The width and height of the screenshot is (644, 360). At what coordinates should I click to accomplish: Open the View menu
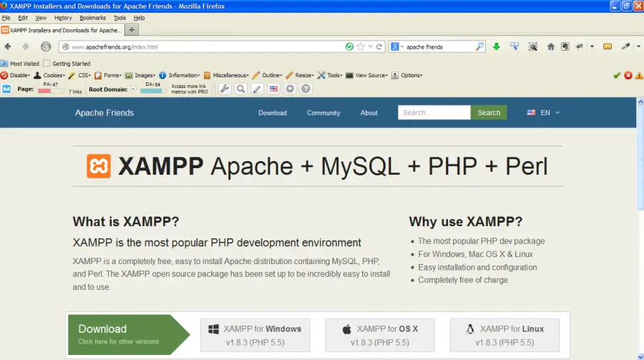pyautogui.click(x=41, y=18)
